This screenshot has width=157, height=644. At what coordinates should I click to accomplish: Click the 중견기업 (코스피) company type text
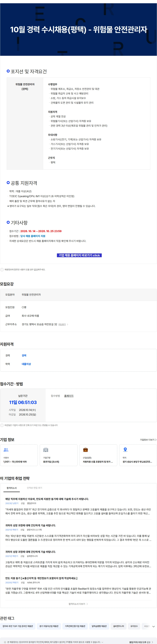point(51,462)
